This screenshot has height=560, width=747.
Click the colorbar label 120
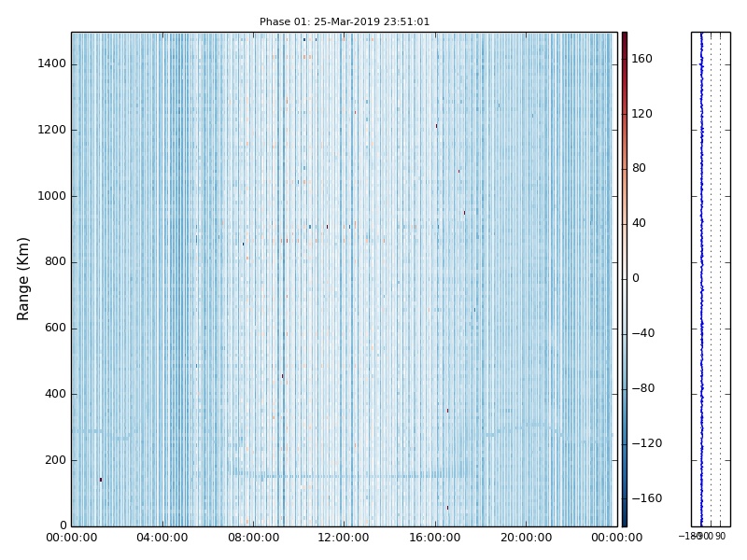[641, 114]
